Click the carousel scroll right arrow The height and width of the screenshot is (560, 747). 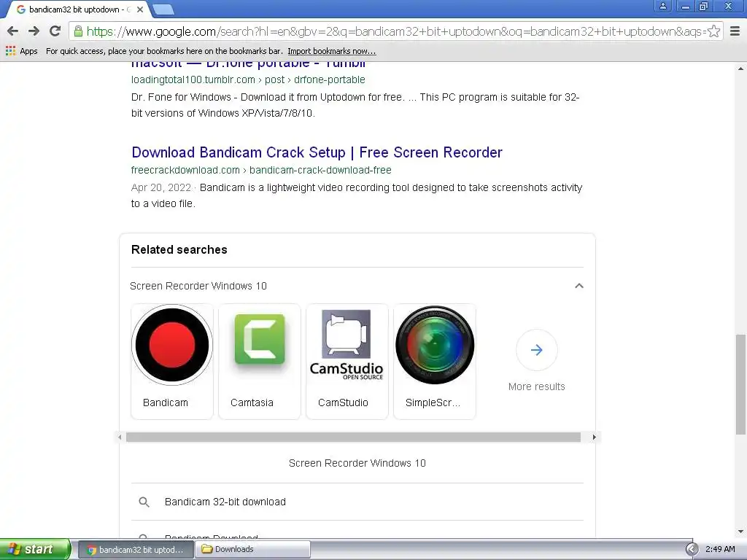594,437
